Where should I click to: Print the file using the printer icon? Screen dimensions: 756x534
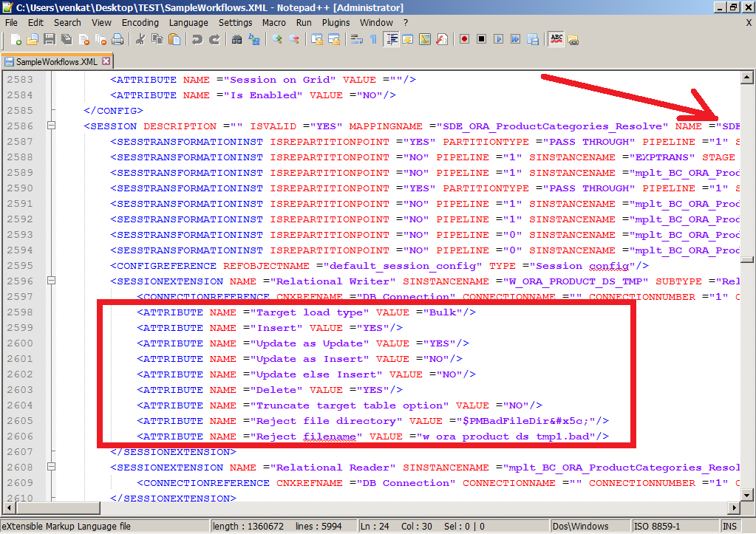click(x=118, y=40)
